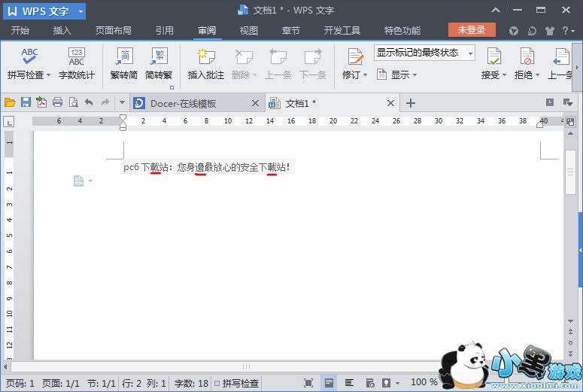Add a new document tab with plus button
Screen dimensions: 583x392
pos(410,103)
